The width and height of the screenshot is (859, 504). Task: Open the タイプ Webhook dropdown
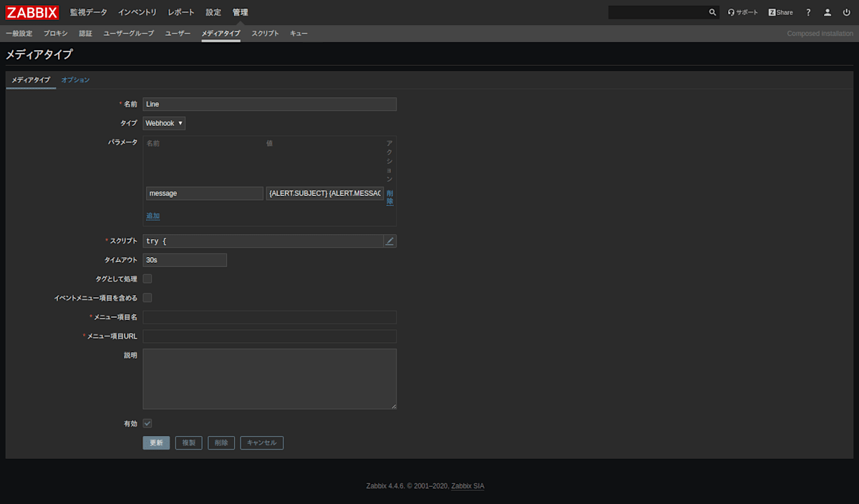[164, 123]
